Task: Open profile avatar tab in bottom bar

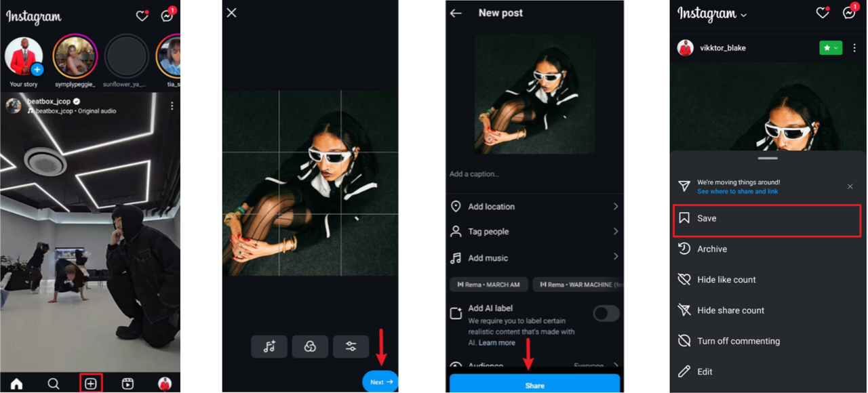Action: (165, 384)
